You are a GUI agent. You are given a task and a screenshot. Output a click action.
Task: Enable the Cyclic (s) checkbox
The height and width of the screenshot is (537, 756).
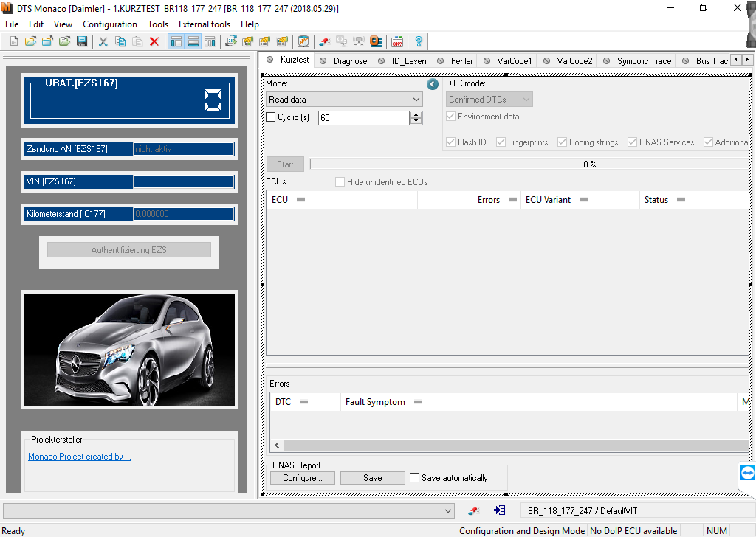(271, 117)
